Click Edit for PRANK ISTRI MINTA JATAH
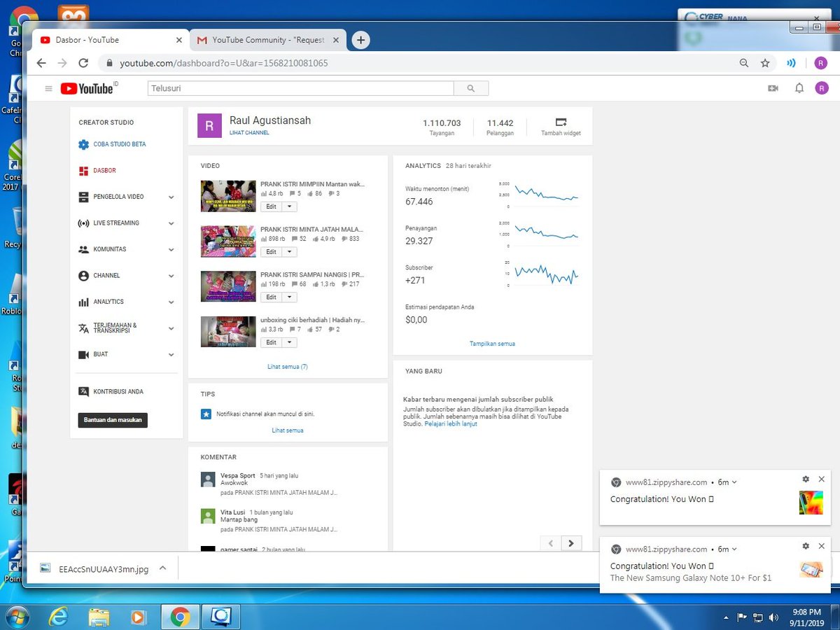Screen dimensions: 840x630 pos(272,251)
